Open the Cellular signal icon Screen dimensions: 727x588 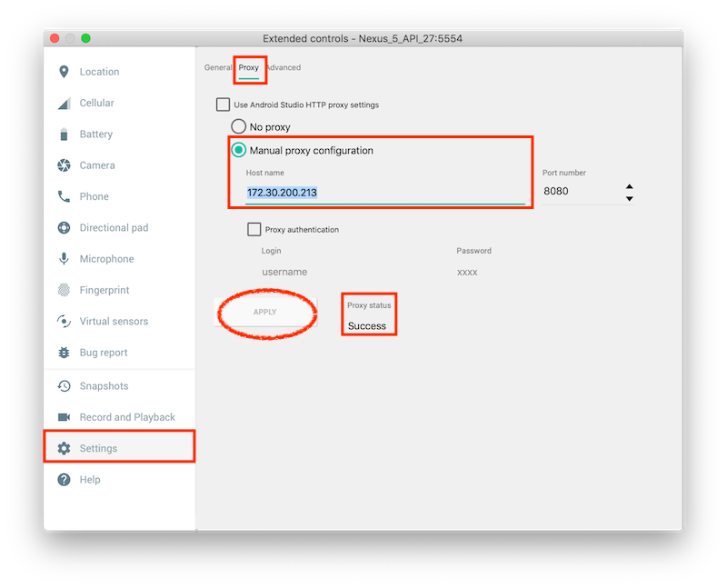64,103
